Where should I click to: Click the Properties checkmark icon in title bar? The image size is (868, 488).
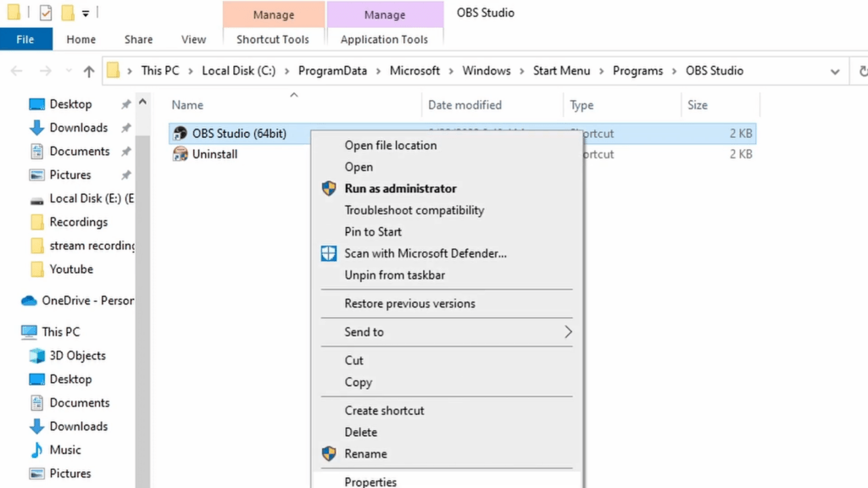click(x=46, y=12)
